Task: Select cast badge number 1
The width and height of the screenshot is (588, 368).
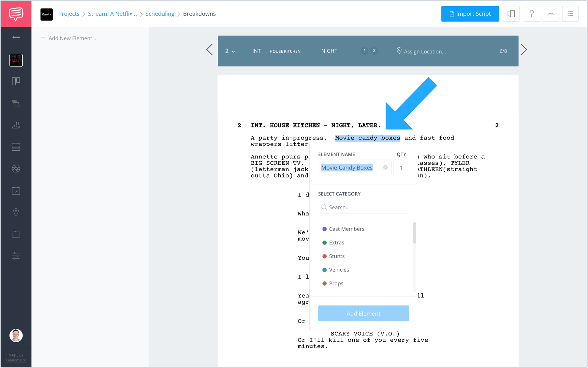Action: click(x=364, y=51)
